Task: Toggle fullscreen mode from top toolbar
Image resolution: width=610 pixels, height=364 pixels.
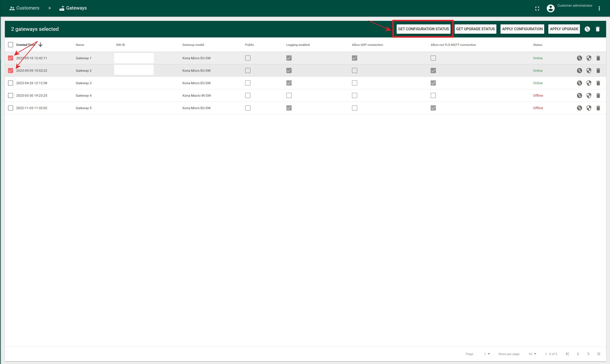Action: click(x=537, y=8)
